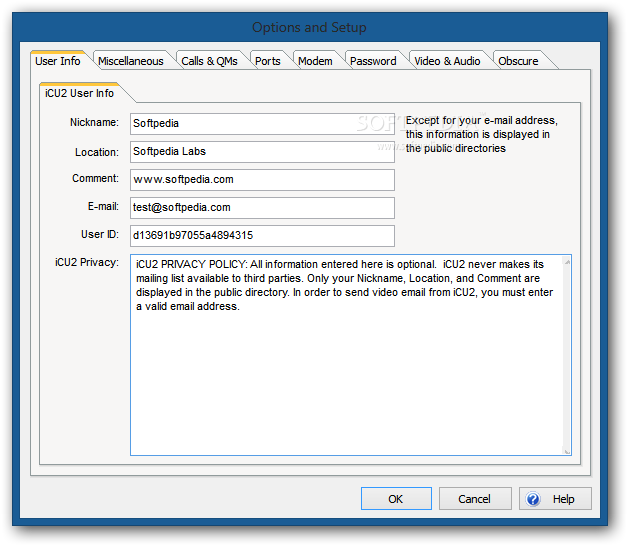628x546 pixels.
Task: Select the iCU2 User Info sub-tab
Action: pyautogui.click(x=80, y=93)
